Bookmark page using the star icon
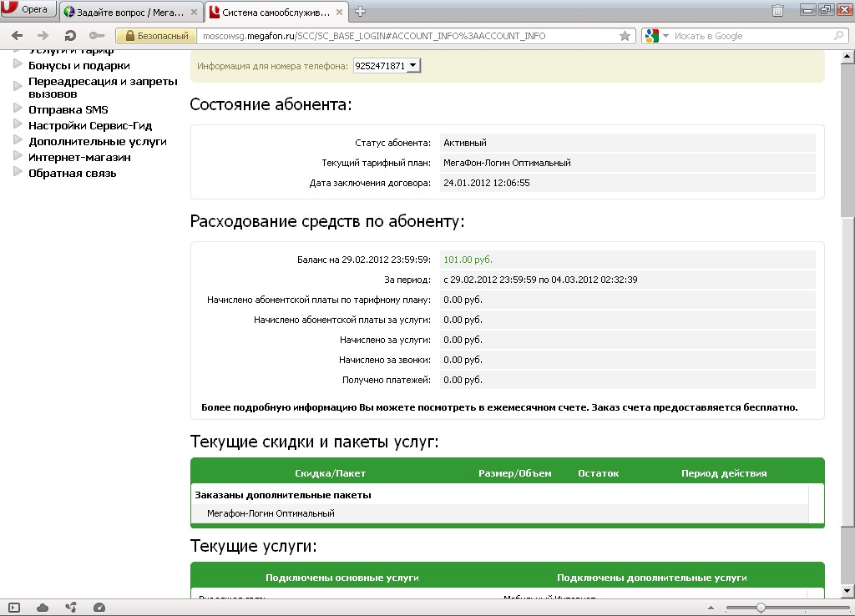This screenshot has height=616, width=855. [x=625, y=36]
